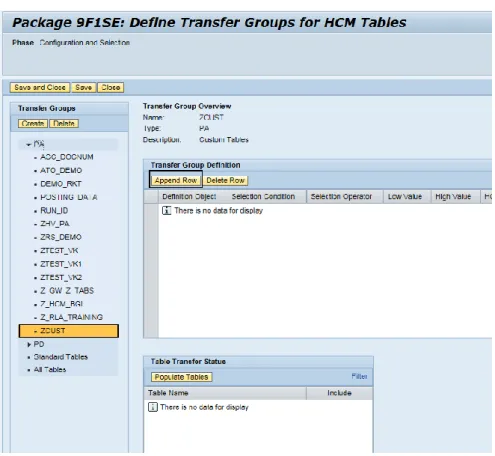
Task: Select Z GW Z TABS transfer group
Action: tap(67, 291)
